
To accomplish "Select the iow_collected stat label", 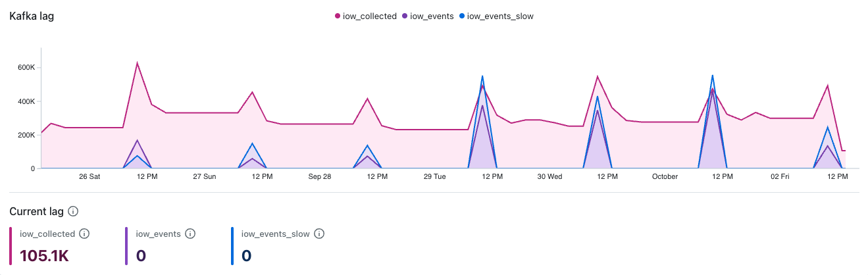I will pyautogui.click(x=47, y=234).
